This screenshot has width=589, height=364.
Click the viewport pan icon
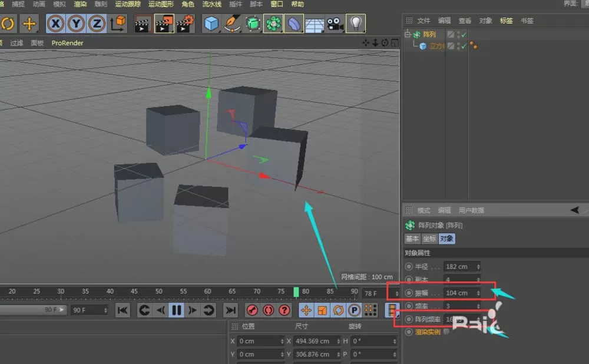click(x=366, y=43)
